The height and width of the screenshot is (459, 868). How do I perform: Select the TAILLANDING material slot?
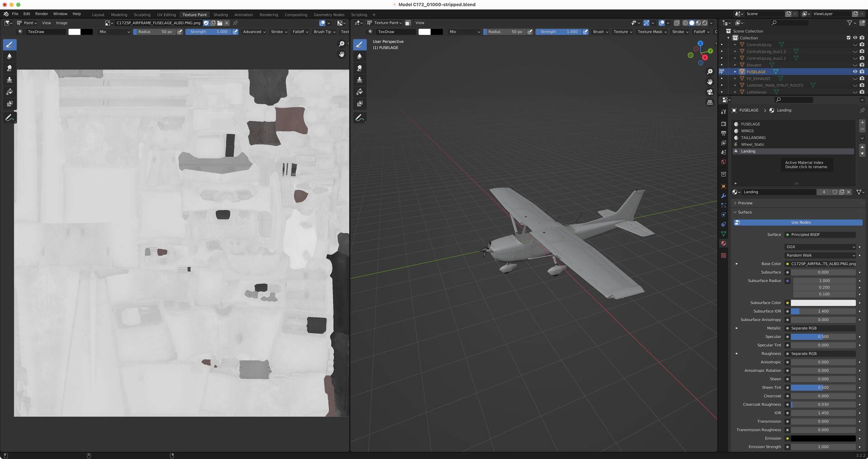click(x=793, y=138)
